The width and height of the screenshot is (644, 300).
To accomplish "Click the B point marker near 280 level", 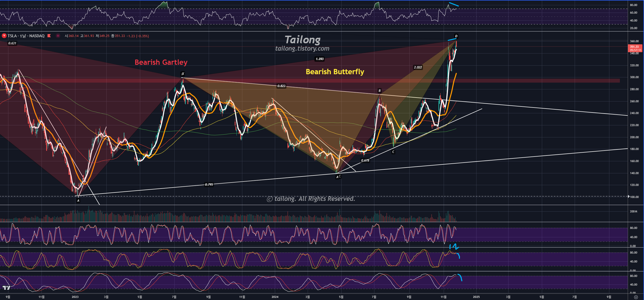I will point(379,91).
